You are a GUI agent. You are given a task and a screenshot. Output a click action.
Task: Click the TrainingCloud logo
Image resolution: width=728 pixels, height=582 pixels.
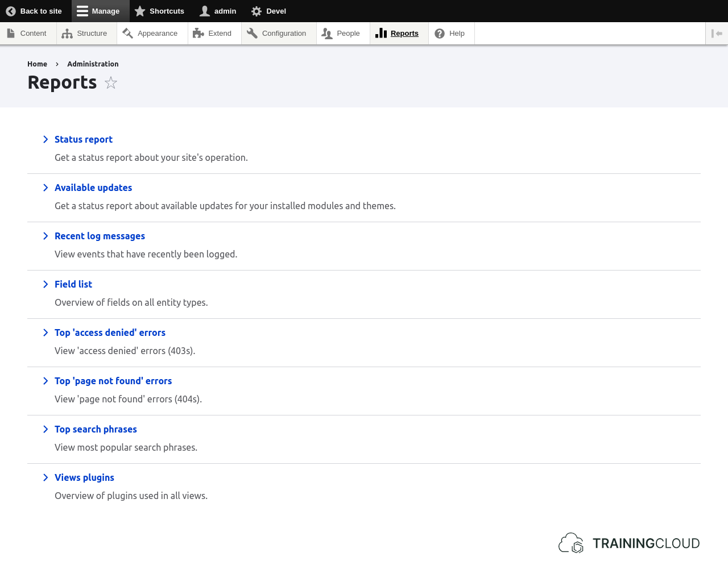click(x=629, y=543)
